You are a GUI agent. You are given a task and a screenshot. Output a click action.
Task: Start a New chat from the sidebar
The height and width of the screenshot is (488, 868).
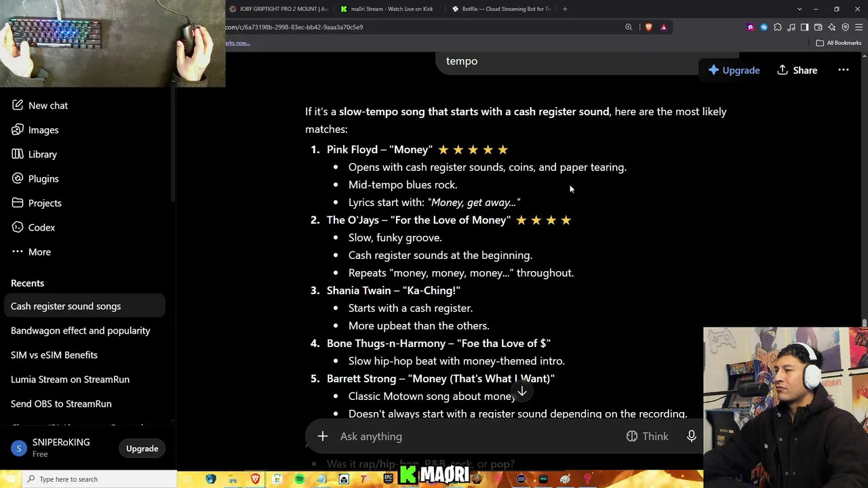point(40,106)
